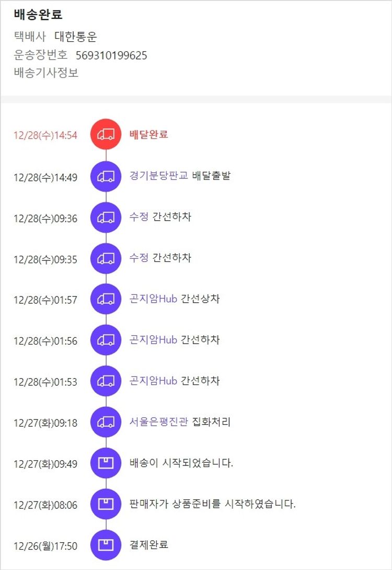392x570 pixels.
Task: Click the 대한통운 courier name
Action: tap(76, 37)
